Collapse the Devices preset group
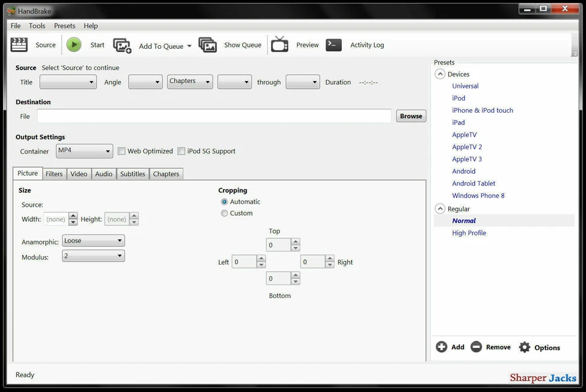Screen dimensions: 586x392 [440, 73]
